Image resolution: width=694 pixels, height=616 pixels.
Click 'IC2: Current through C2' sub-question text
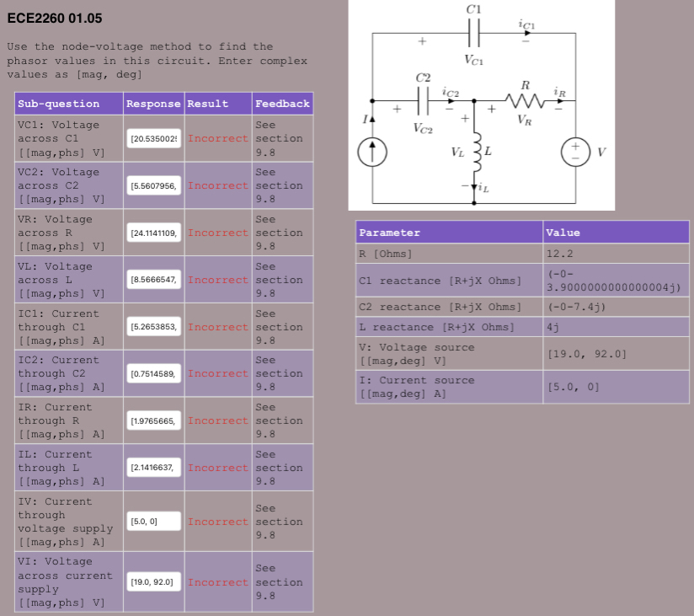[61, 374]
